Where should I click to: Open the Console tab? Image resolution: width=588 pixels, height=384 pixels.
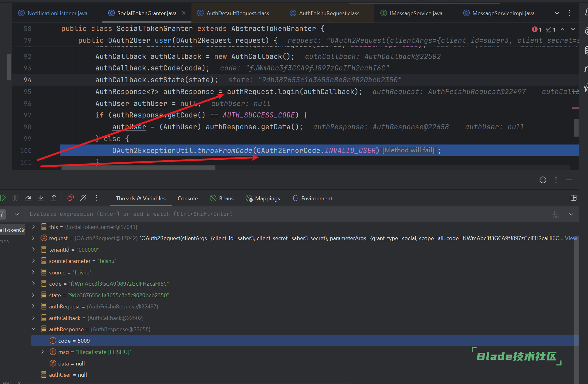(x=188, y=198)
